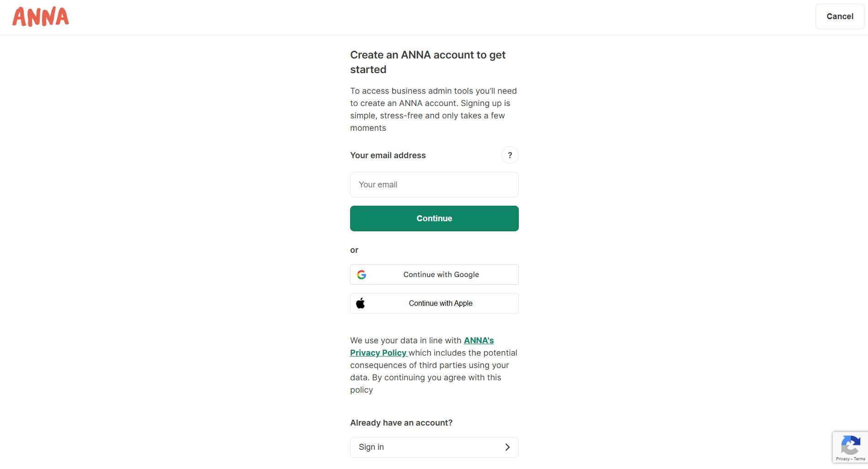The width and height of the screenshot is (868, 469).
Task: Click the ANNA logo in the header
Action: (40, 17)
